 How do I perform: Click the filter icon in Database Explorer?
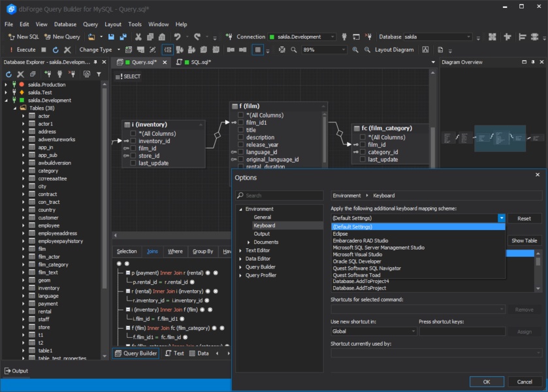pyautogui.click(x=99, y=74)
